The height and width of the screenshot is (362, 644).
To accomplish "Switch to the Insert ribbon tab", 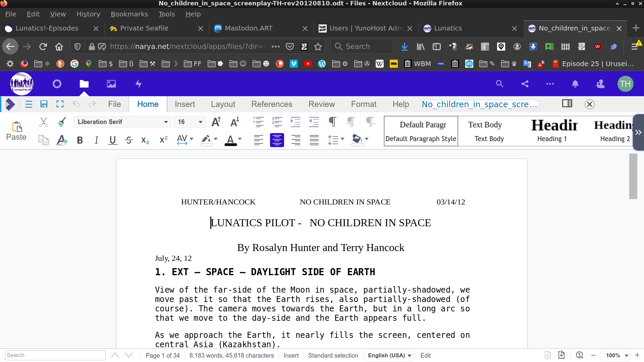I will [184, 104].
